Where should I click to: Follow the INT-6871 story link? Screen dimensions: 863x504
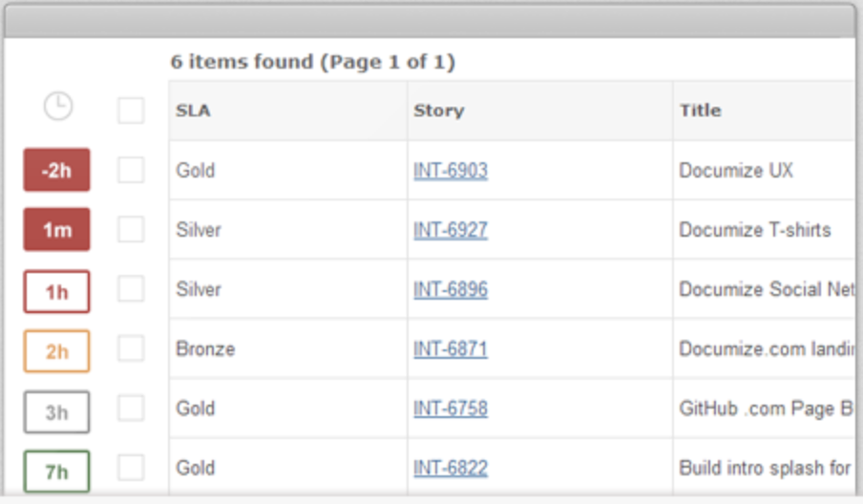[451, 348]
